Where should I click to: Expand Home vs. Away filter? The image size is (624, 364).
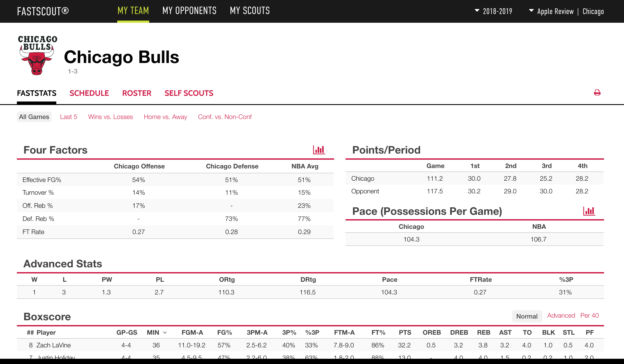click(165, 116)
